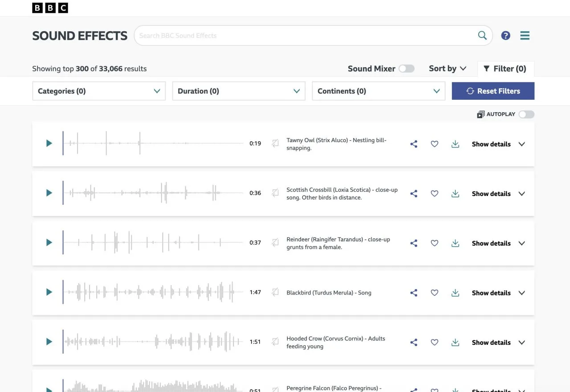This screenshot has width=570, height=392.
Task: Click the 1:47 duration of Blackbird
Action: pyautogui.click(x=255, y=292)
